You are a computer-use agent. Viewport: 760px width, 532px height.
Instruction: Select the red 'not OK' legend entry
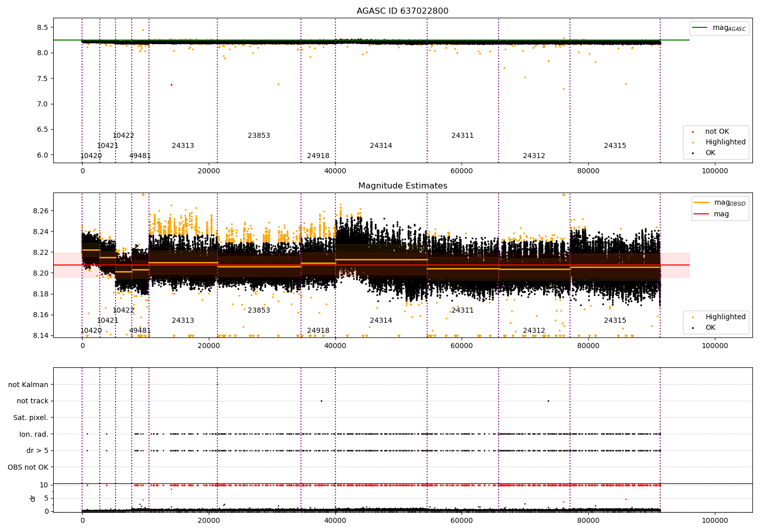coord(716,132)
